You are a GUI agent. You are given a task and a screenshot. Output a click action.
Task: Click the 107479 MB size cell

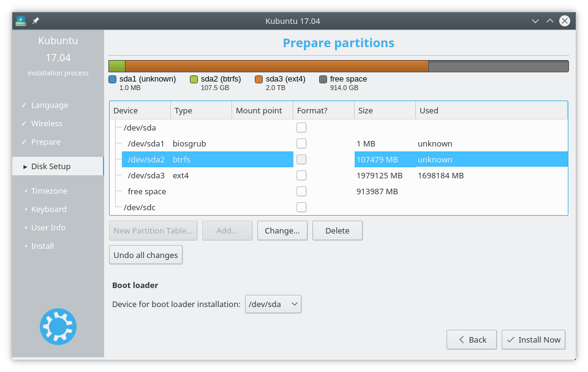pos(377,159)
